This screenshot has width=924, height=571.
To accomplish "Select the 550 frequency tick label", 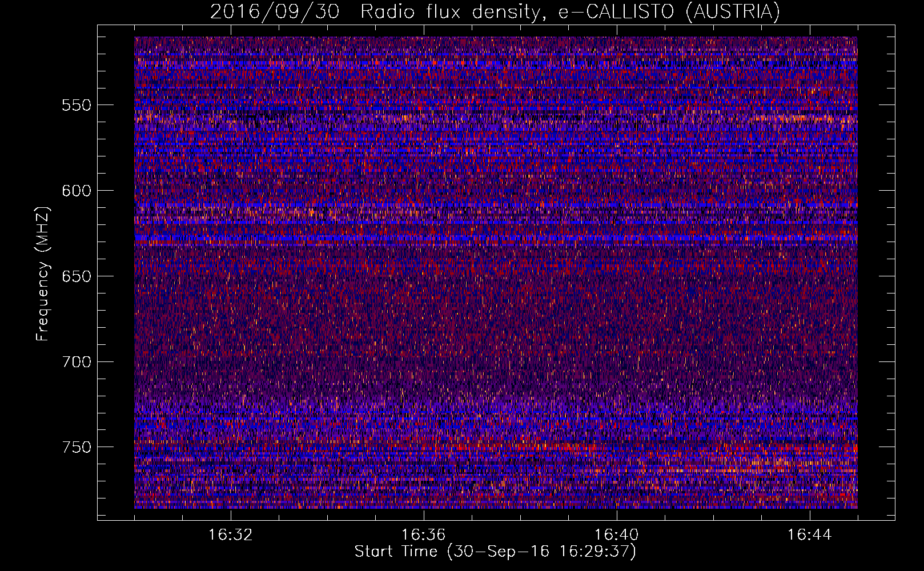I will tap(77, 105).
